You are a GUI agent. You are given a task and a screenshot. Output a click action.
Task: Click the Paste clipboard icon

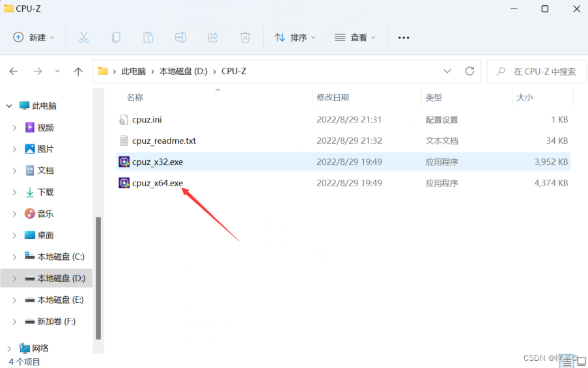click(148, 38)
